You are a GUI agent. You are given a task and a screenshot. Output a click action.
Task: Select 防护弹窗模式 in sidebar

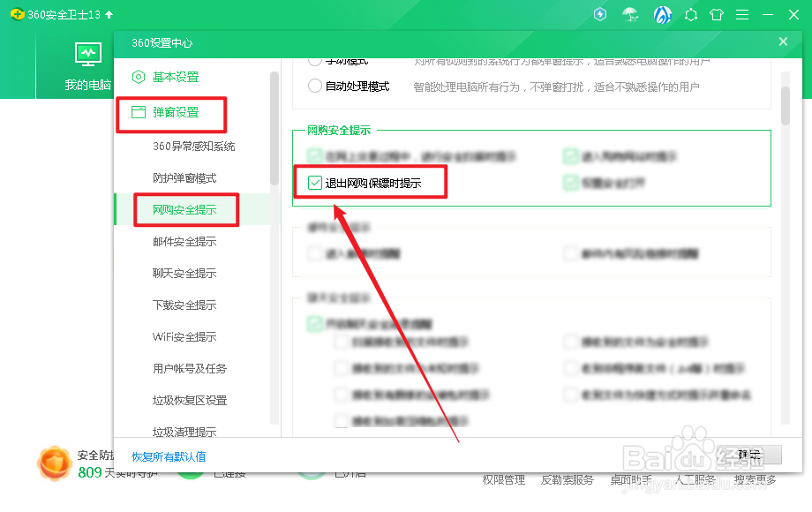click(184, 178)
